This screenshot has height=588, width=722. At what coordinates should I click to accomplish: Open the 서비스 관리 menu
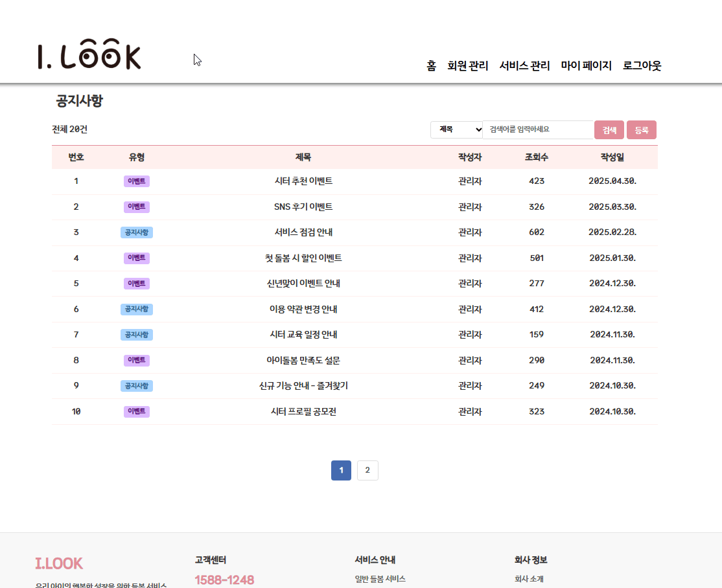click(524, 65)
